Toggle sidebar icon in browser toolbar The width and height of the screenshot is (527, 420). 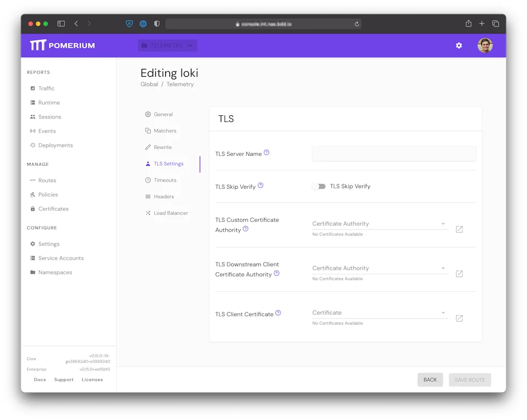pos(61,24)
